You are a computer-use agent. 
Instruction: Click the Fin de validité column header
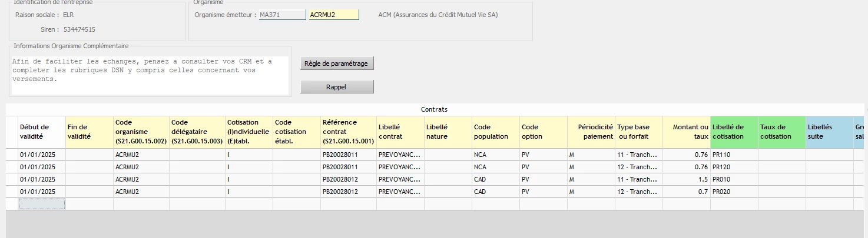[x=89, y=132]
